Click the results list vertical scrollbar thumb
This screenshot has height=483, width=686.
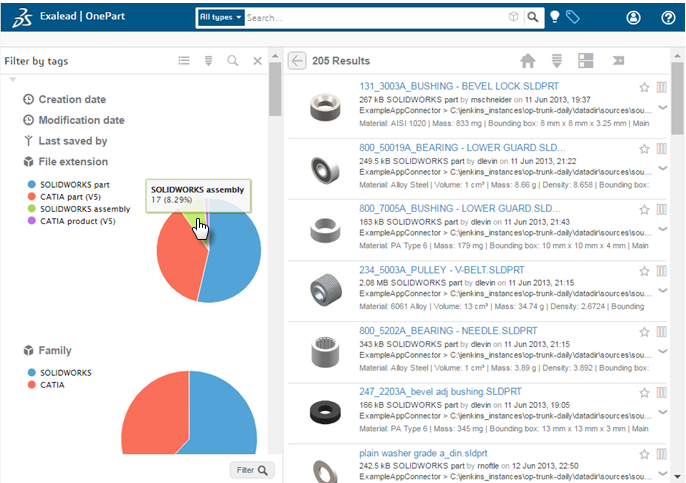(x=677, y=98)
